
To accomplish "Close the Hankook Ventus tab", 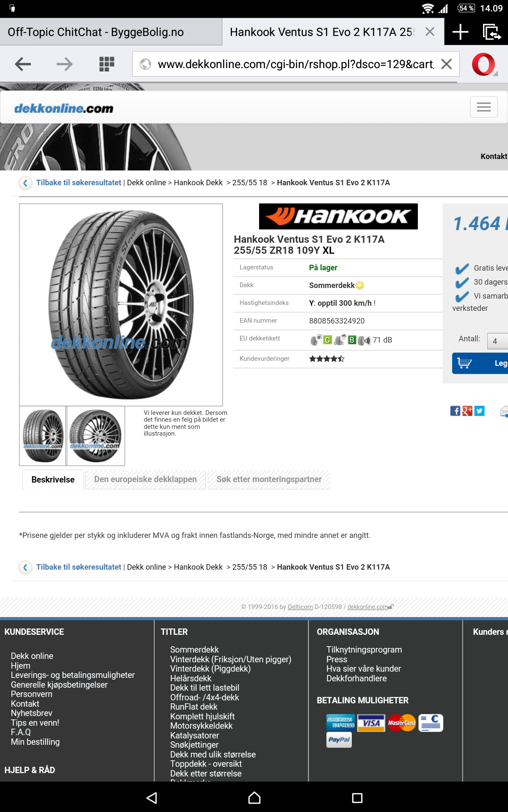I will [x=430, y=32].
